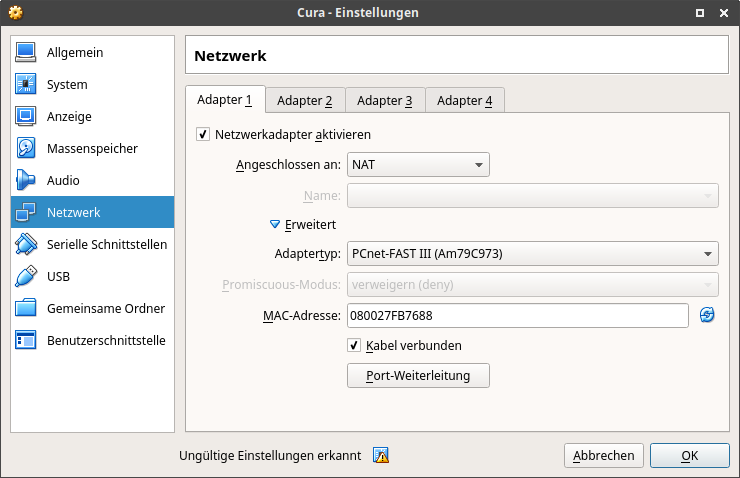The height and width of the screenshot is (478, 740).
Task: Click the Port-Weiterleitung button
Action: (x=418, y=376)
